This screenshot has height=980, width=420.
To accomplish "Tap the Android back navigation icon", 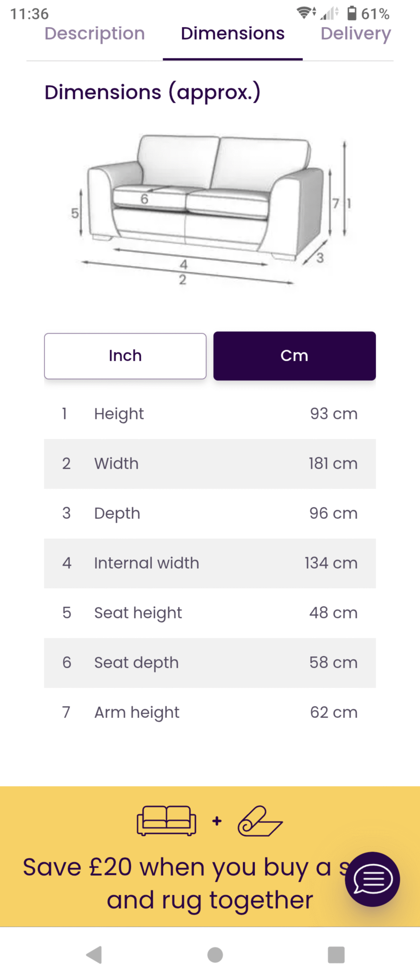I will [x=94, y=954].
